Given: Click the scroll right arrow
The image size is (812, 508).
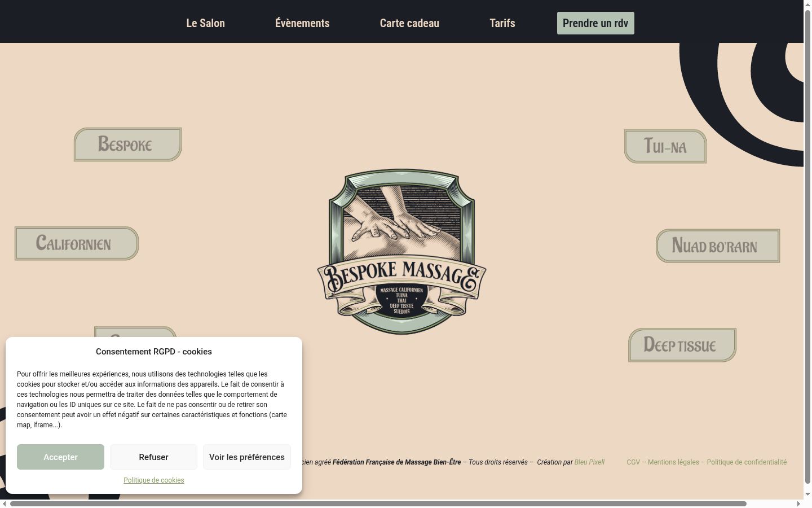Looking at the screenshot, I should pyautogui.click(x=798, y=503).
